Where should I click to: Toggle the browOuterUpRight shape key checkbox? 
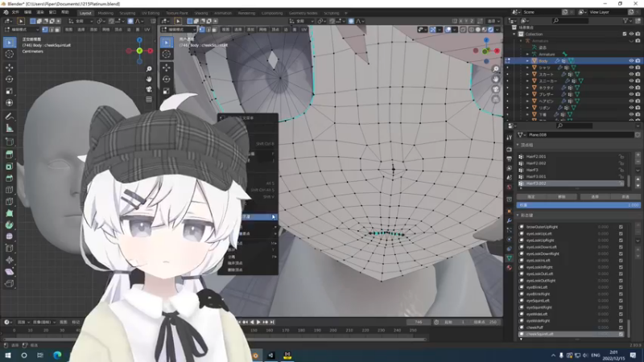(621, 227)
